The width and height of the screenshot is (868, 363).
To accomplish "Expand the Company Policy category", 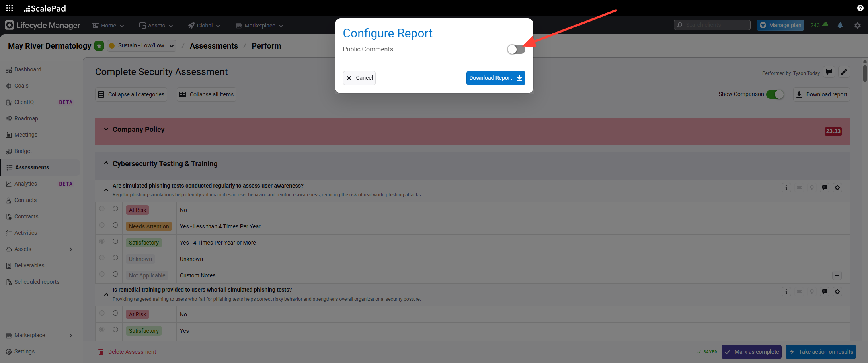I will 106,129.
